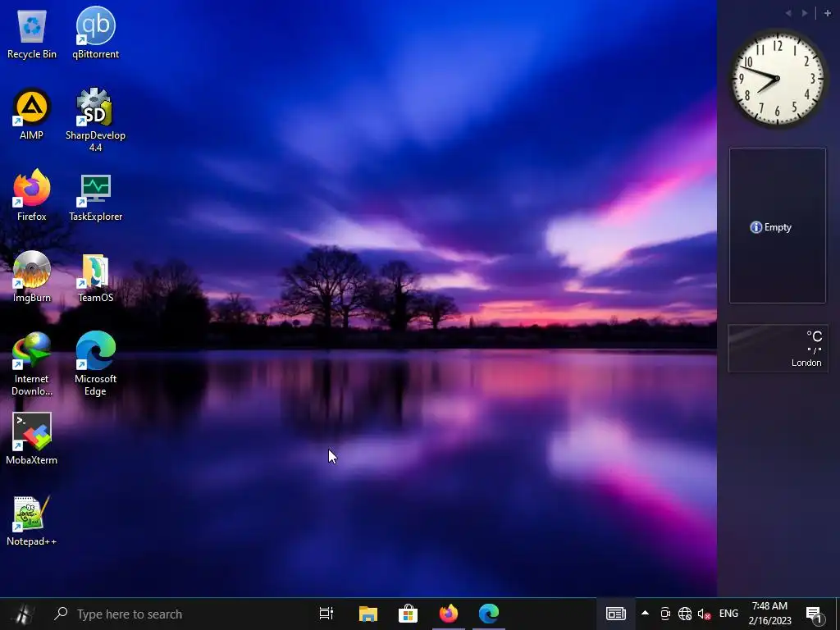Click the London weather gadget
The image size is (840, 630).
click(x=778, y=348)
